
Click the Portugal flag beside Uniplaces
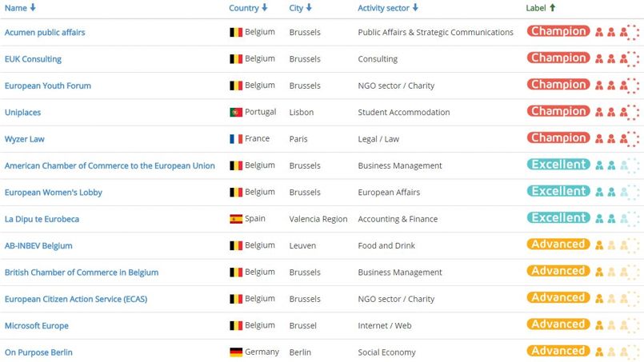236,113
